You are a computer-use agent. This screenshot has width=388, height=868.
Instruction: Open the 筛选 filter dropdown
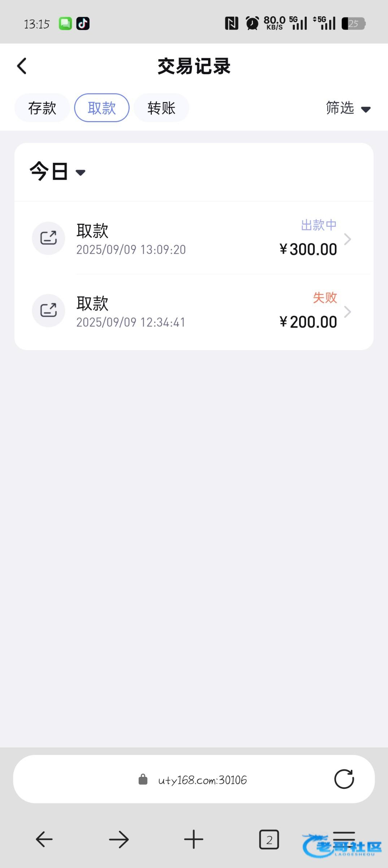pyautogui.click(x=348, y=108)
